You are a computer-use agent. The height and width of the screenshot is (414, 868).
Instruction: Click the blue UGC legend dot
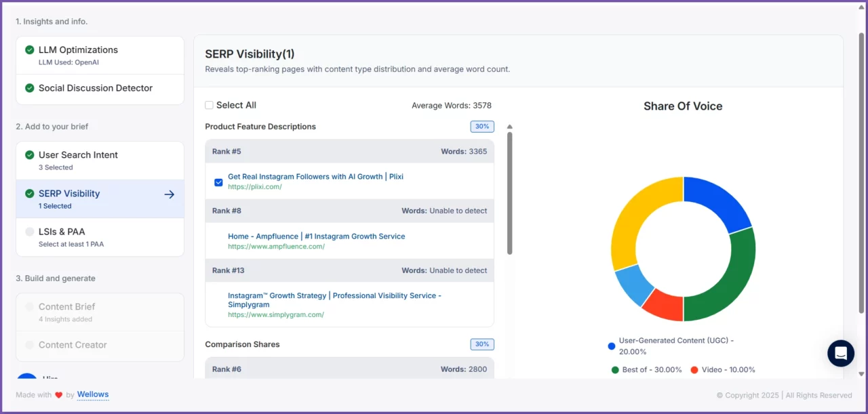[x=612, y=346]
